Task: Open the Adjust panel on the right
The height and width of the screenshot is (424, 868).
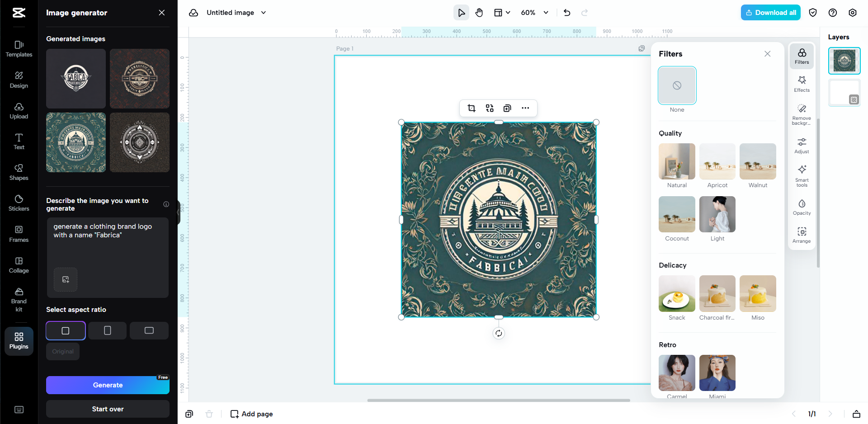Action: pos(802,146)
